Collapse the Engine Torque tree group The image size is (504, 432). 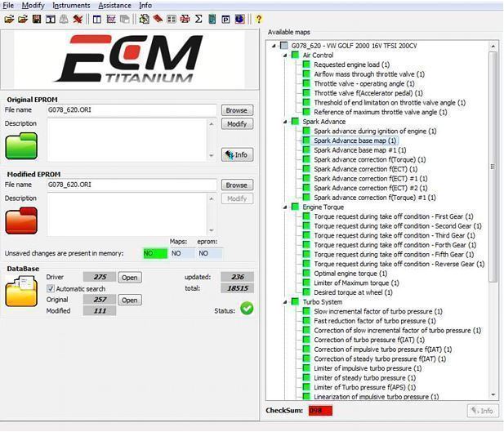pyautogui.click(x=283, y=207)
